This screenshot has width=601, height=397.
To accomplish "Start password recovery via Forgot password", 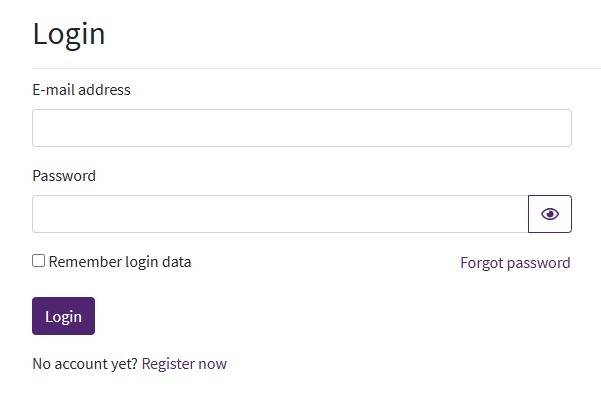I will 515,263.
